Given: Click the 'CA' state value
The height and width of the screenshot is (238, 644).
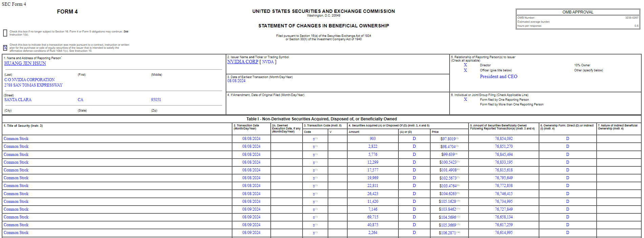Looking at the screenshot, I should click(x=80, y=100).
